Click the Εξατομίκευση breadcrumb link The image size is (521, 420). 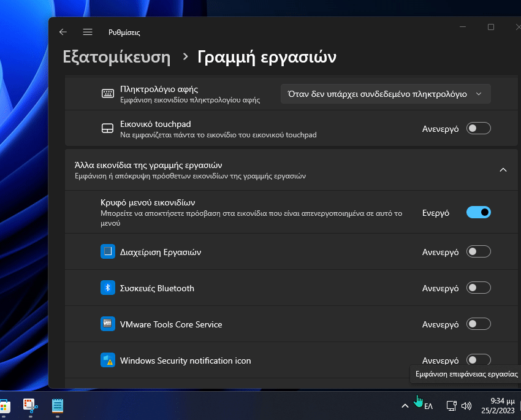(116, 57)
